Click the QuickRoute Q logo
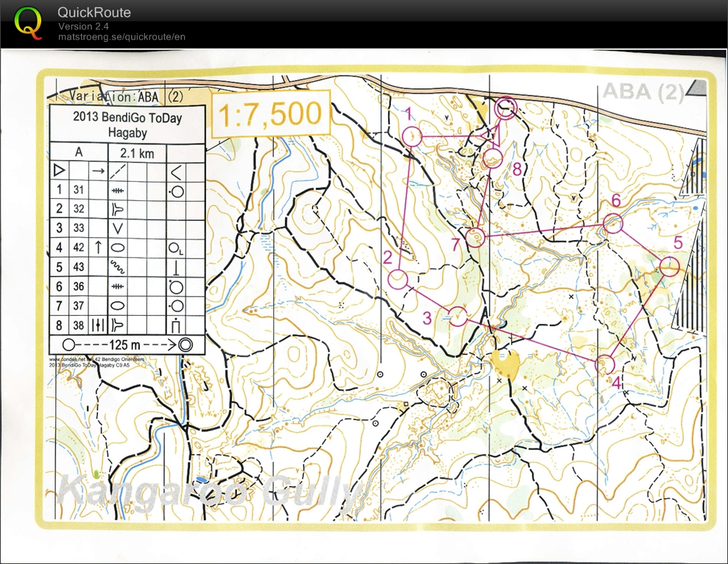Viewport: 728px width, 564px height. coord(29,20)
